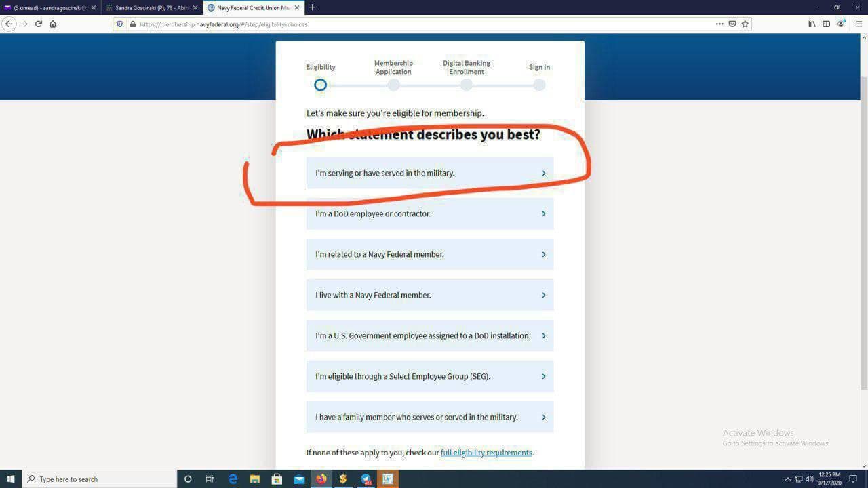The width and height of the screenshot is (868, 488).
Task: Click the Save to Pocket icon
Action: [x=732, y=24]
